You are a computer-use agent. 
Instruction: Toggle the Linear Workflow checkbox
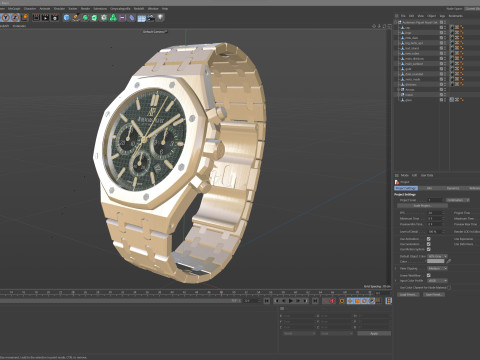pos(429,275)
